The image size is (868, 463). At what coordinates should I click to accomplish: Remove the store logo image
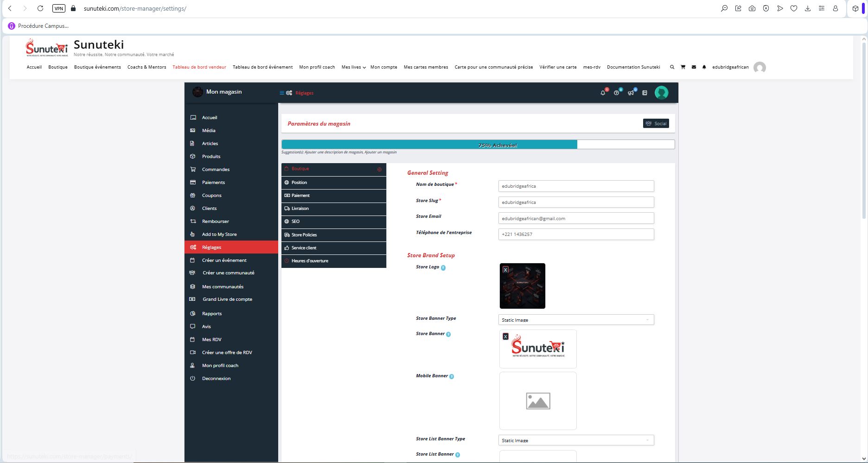coord(505,269)
